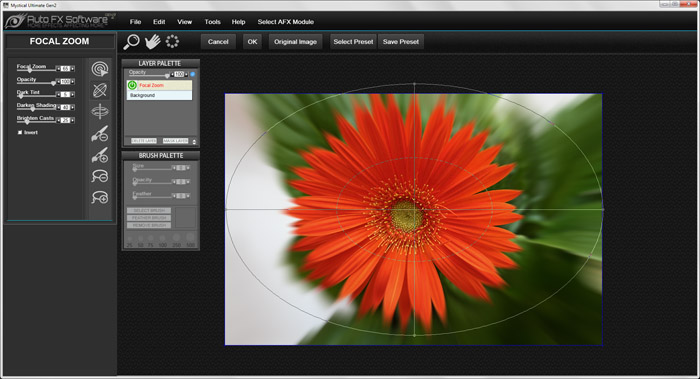Select the ellipse transform tool icon
Screen dimensions: 700x379
click(x=100, y=90)
